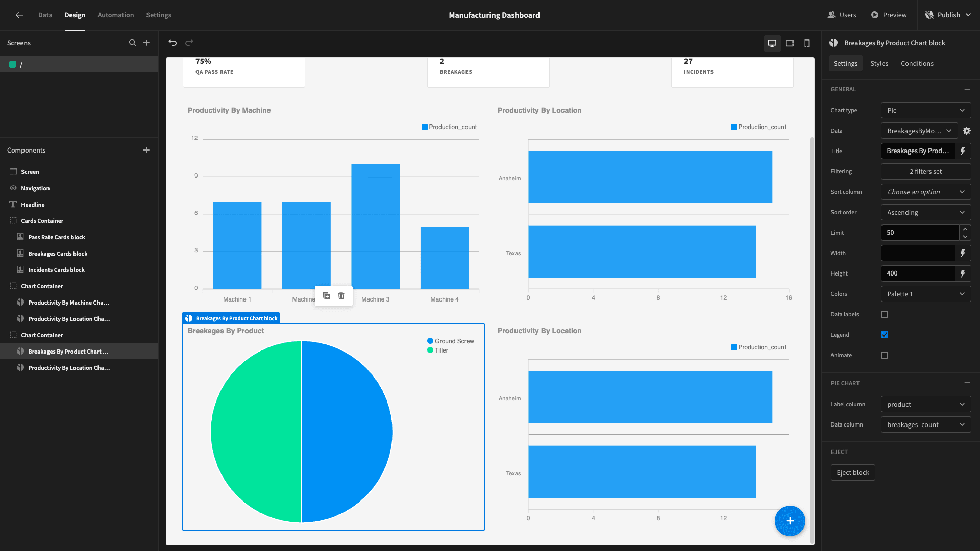The height and width of the screenshot is (551, 980).
Task: Uncheck the Legend checkbox
Action: point(885,335)
